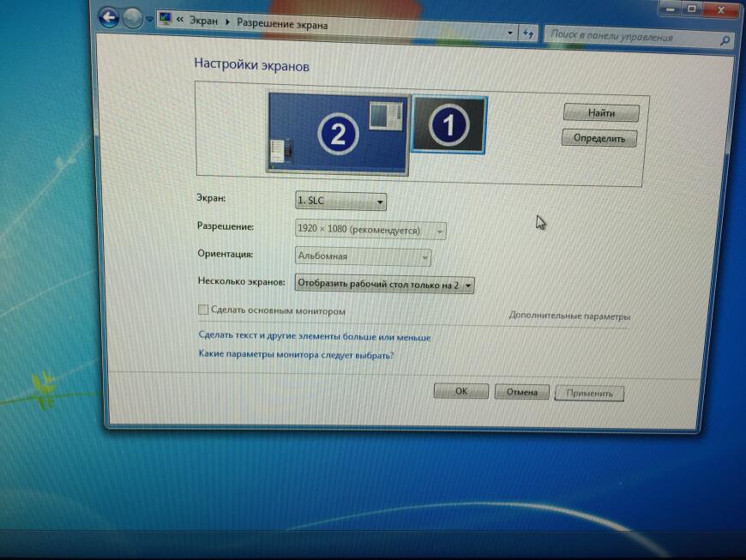Click the Найти button
Image resolution: width=746 pixels, height=560 pixels.
tap(601, 112)
